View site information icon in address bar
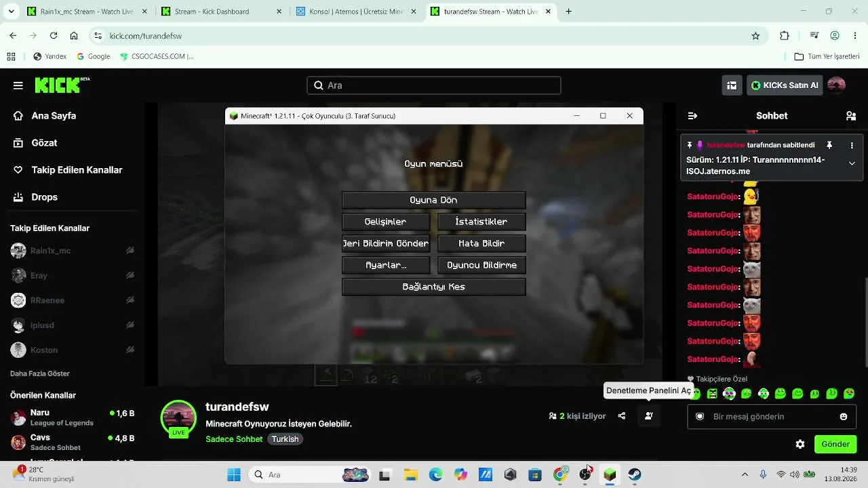 tap(98, 36)
